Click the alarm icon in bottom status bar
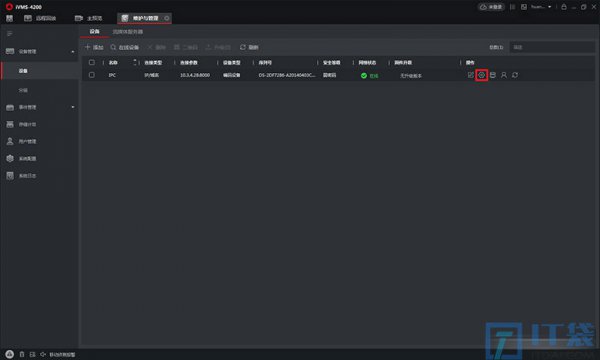600x360 pixels. (10, 355)
